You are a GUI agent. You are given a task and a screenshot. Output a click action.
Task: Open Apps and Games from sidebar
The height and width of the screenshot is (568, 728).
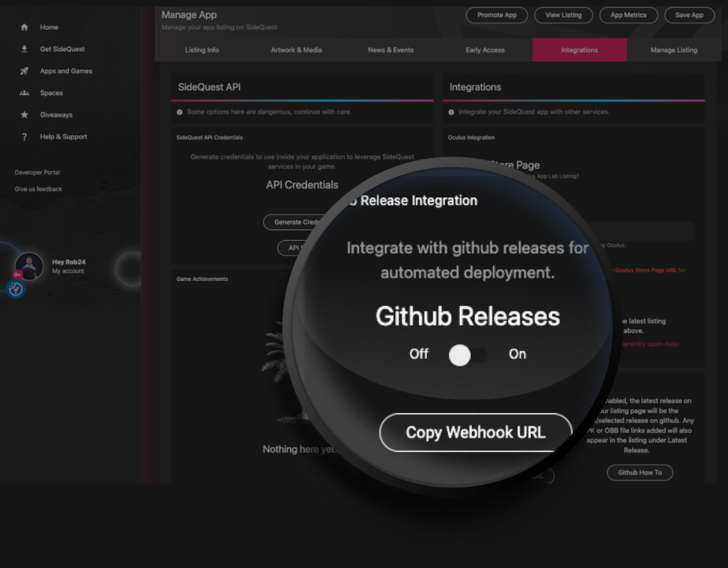click(x=66, y=71)
